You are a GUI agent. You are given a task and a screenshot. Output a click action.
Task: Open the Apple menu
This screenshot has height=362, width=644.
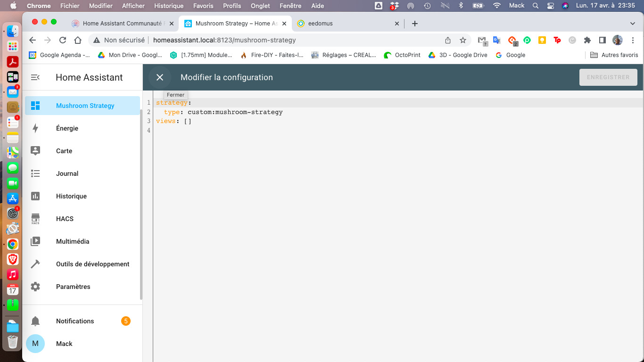(x=13, y=6)
